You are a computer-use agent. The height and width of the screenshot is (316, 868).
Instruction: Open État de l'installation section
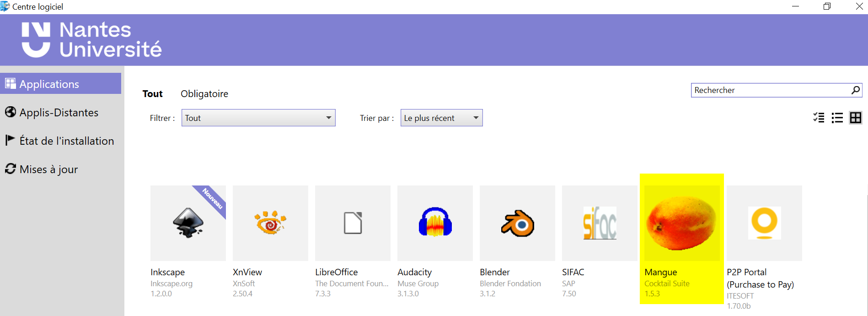[66, 141]
